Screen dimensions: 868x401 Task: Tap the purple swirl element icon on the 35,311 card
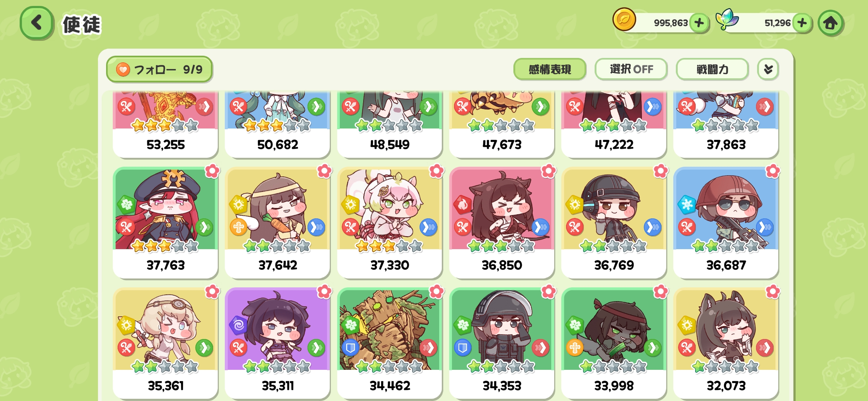pyautogui.click(x=239, y=325)
